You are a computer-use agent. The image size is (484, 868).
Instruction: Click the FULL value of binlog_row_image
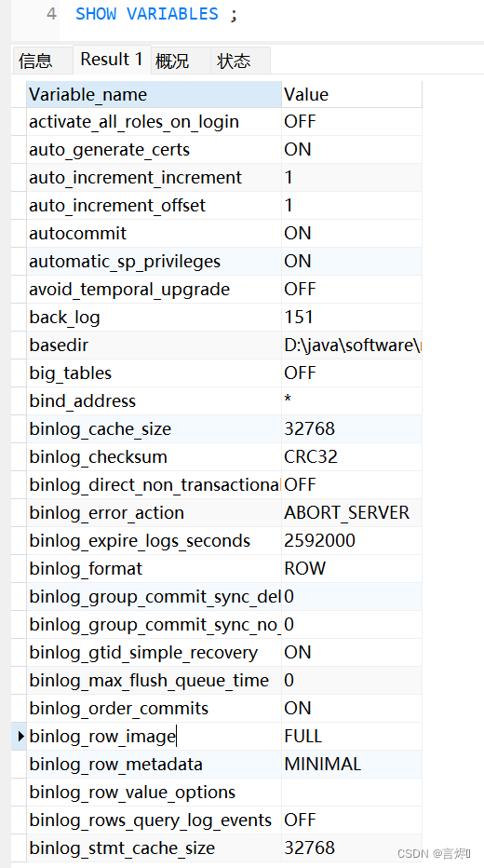[352, 737]
